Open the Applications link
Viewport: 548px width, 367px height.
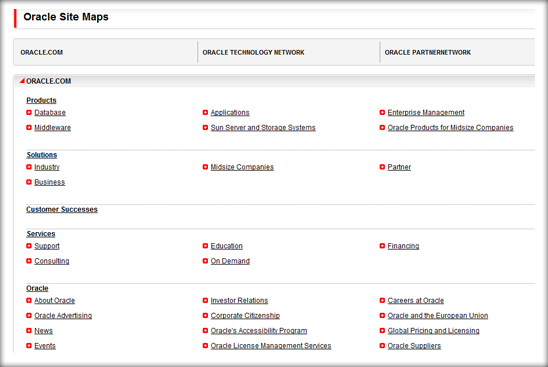click(230, 113)
